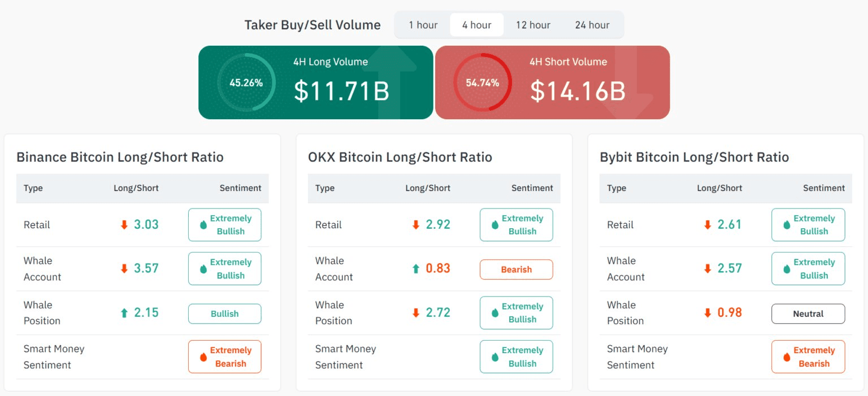Image resolution: width=868 pixels, height=396 pixels.
Task: Click the Bybit Bitcoin Long/Short Ratio heading
Action: [694, 157]
